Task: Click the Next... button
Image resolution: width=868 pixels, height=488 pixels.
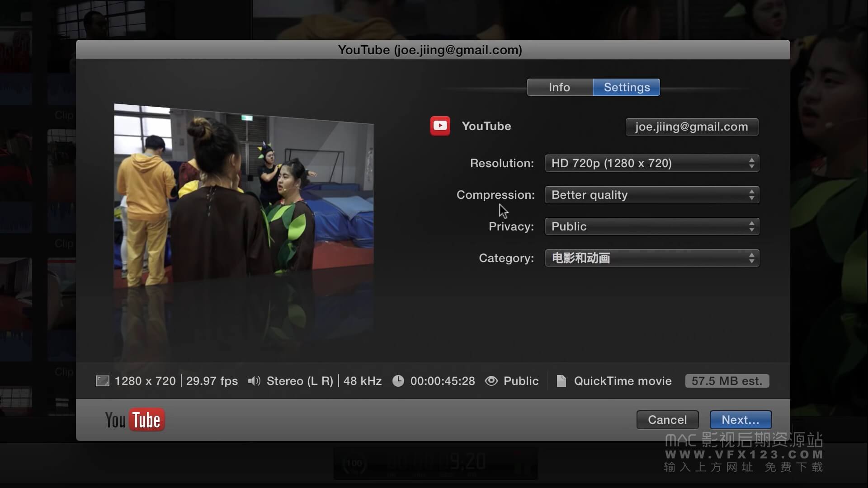Action: 741,420
